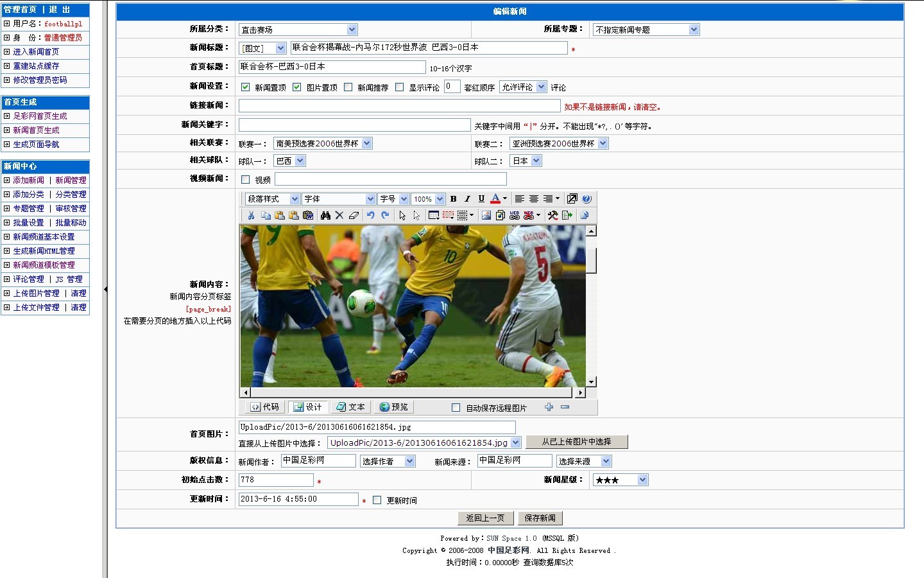Click the Insert Image icon
Image resolution: width=924 pixels, height=578 pixels.
(486, 216)
